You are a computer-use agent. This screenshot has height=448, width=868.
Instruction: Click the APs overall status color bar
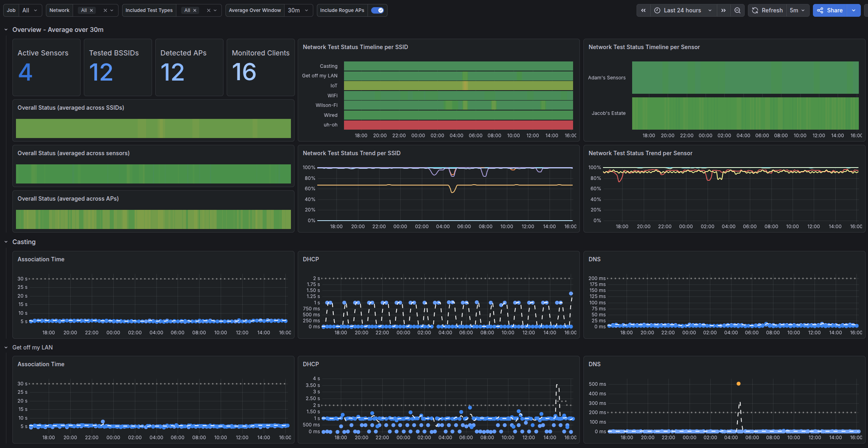point(153,219)
